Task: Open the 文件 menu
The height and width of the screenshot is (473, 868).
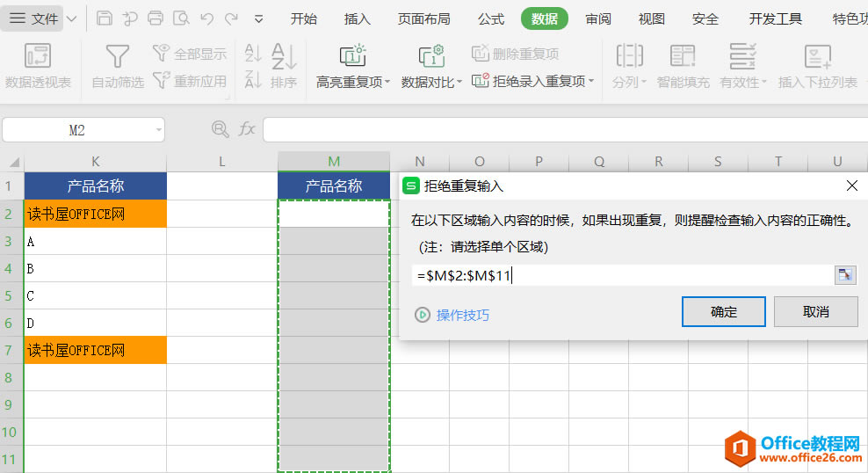Action: click(x=33, y=18)
